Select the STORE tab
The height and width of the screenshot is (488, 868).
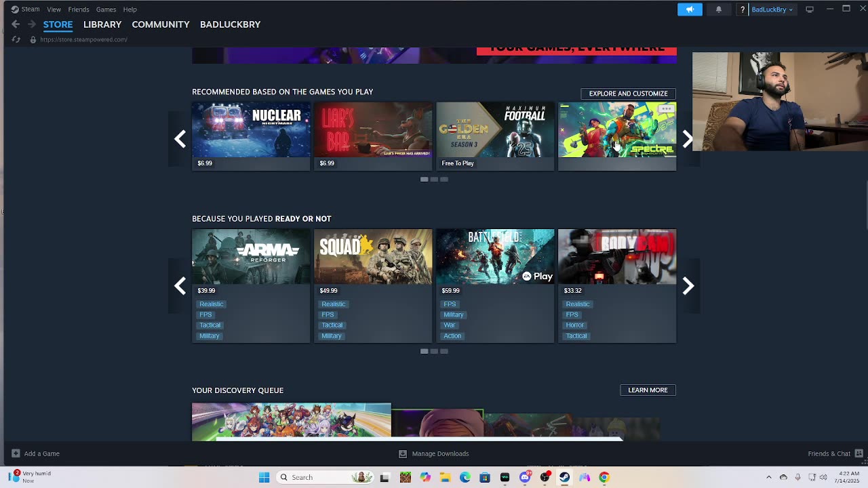tap(58, 24)
